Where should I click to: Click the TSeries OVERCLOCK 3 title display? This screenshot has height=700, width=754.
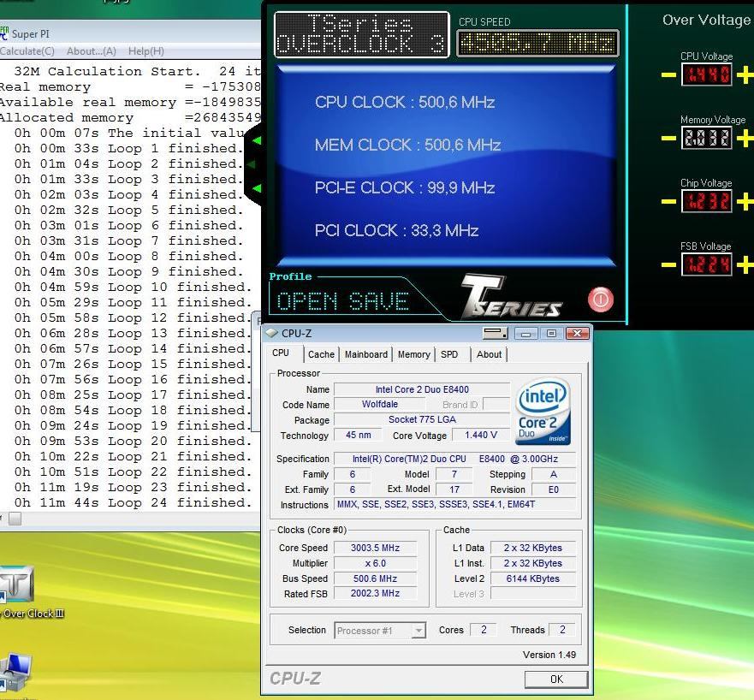[x=362, y=34]
